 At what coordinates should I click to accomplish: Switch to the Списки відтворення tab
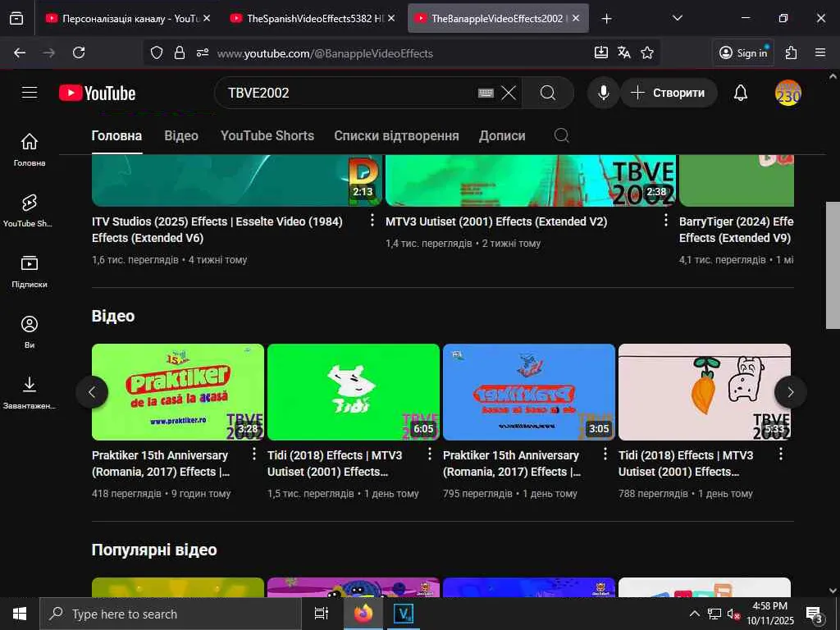tap(396, 135)
